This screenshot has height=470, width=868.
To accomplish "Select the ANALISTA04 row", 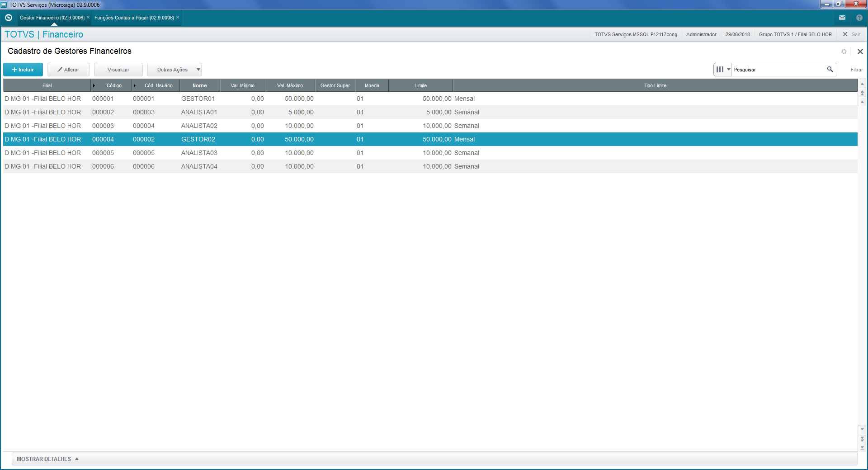I will (430, 166).
